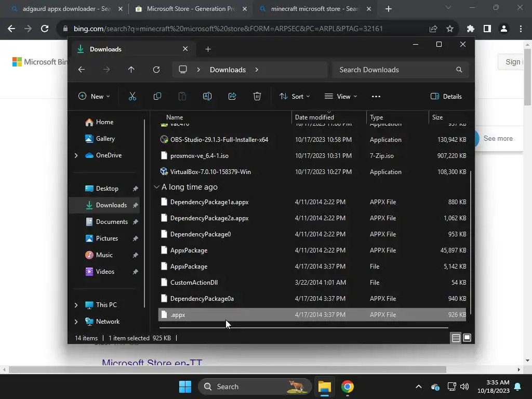This screenshot has height=399, width=532.
Task: Open volume control in the system tray
Action: tap(464, 387)
